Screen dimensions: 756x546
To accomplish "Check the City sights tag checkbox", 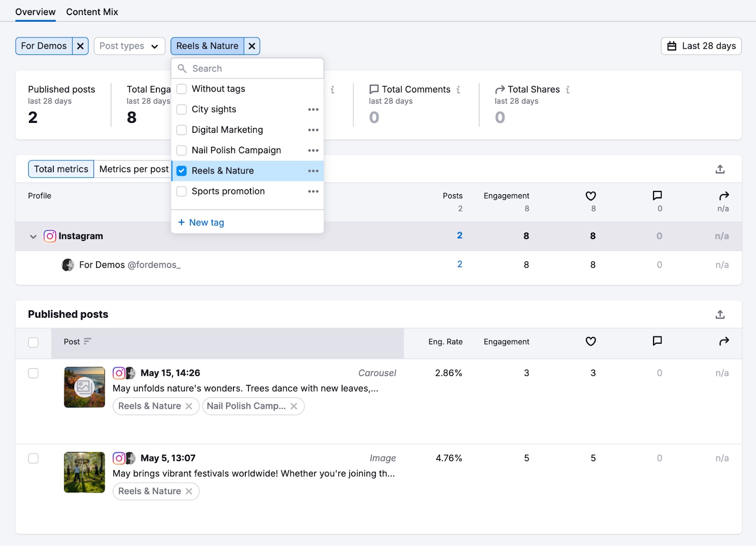I will 181,109.
